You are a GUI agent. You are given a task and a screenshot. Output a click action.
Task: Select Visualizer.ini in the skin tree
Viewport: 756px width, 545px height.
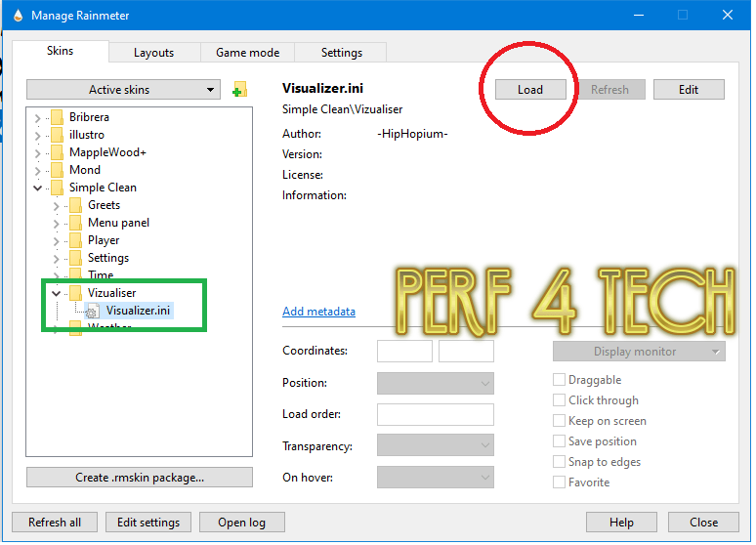[138, 311]
